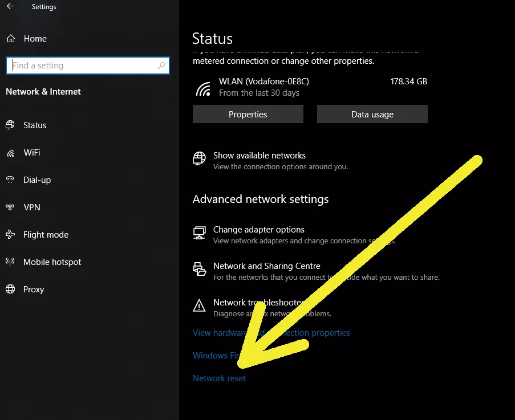
Task: Click the Settings window title text
Action: pyautogui.click(x=44, y=7)
